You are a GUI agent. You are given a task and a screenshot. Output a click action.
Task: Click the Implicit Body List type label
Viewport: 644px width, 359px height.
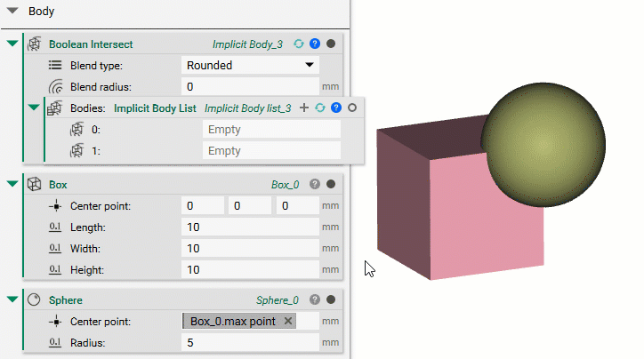[155, 108]
